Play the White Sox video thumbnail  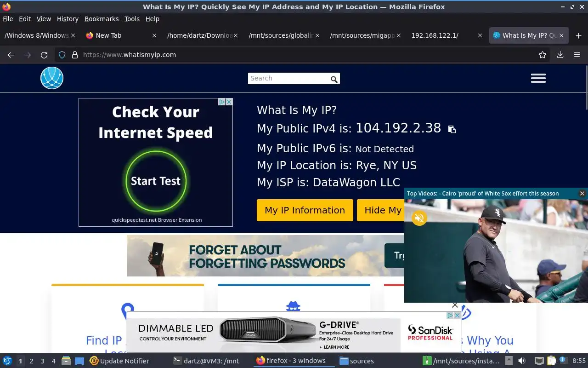[x=496, y=251]
